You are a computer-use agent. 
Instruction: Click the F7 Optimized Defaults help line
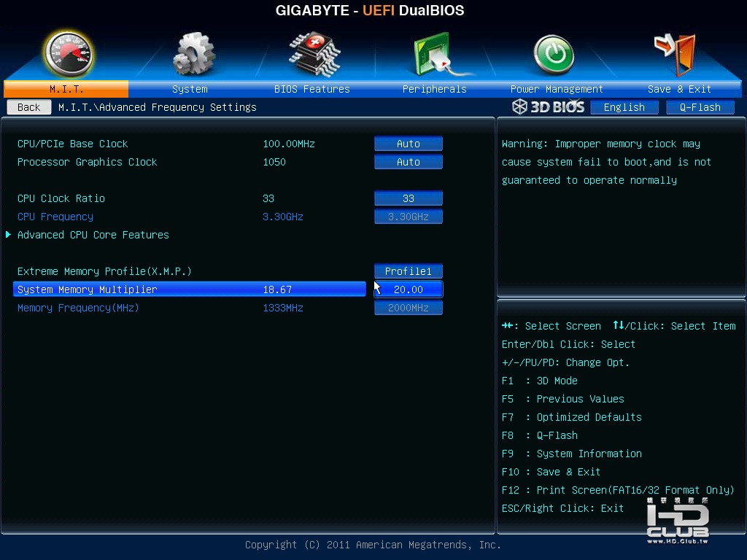[x=572, y=417]
